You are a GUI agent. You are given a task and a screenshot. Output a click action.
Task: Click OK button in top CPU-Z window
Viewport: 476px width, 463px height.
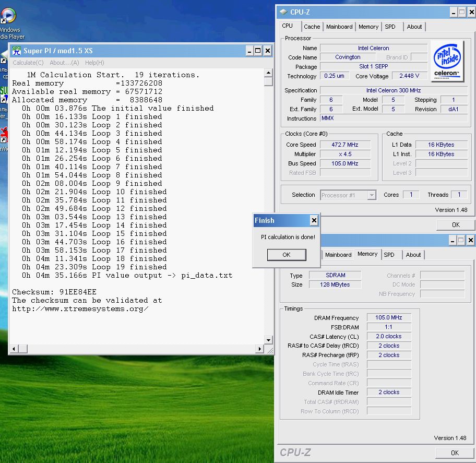pos(456,224)
